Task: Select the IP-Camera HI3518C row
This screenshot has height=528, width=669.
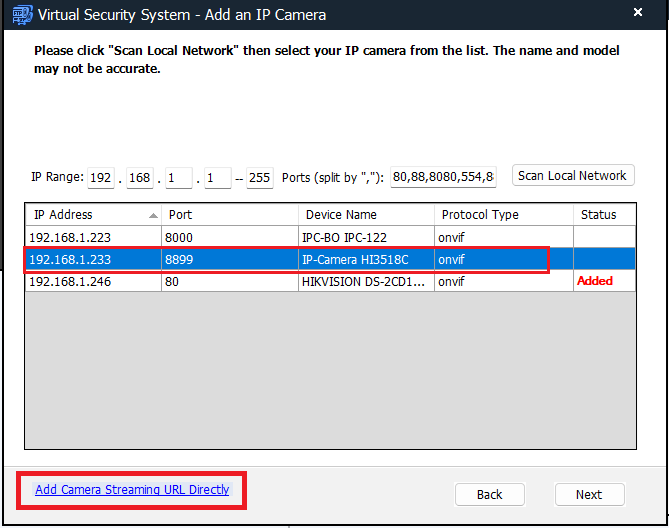Action: [x=365, y=260]
